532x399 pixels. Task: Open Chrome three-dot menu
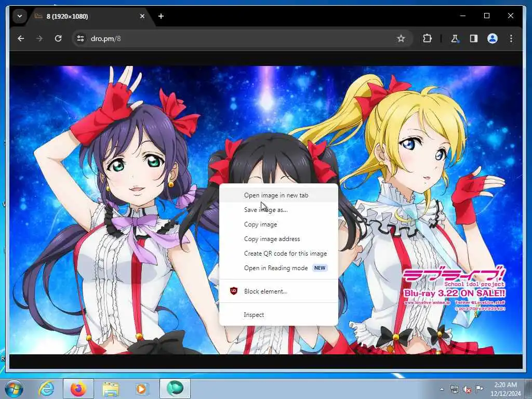click(x=511, y=38)
